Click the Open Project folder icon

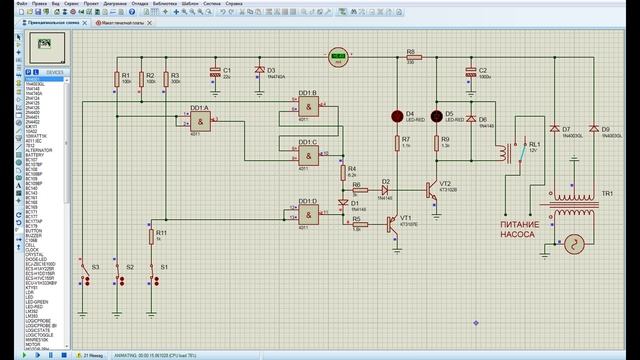[29, 12]
